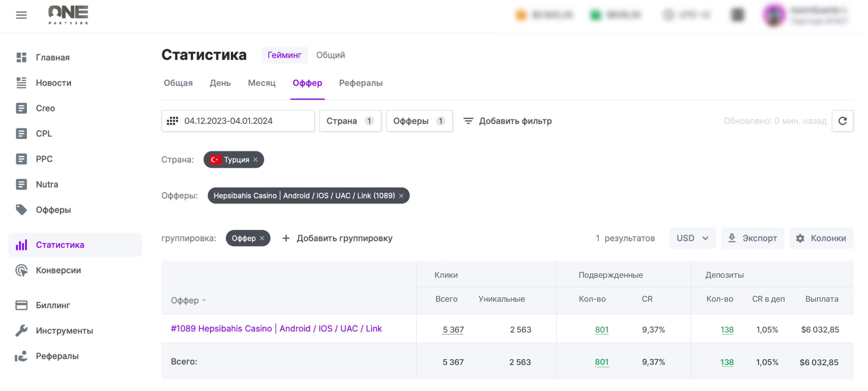Click the Конверсии target icon
Viewport: 868px width, 391px height.
[21, 270]
